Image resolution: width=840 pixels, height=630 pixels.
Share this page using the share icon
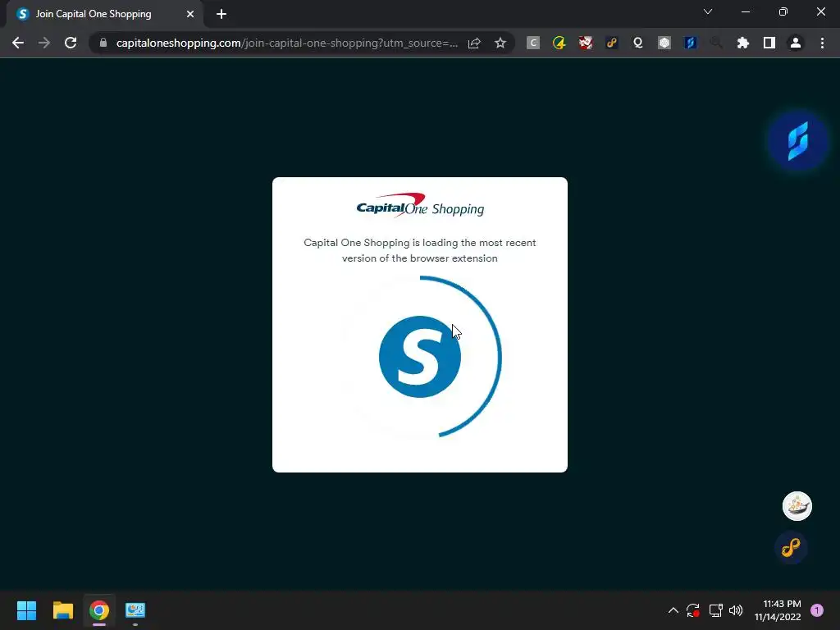tap(474, 43)
